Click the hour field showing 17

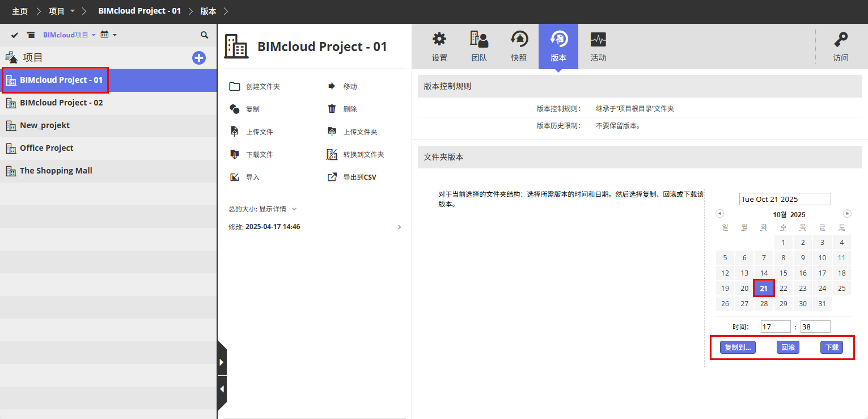click(x=776, y=327)
